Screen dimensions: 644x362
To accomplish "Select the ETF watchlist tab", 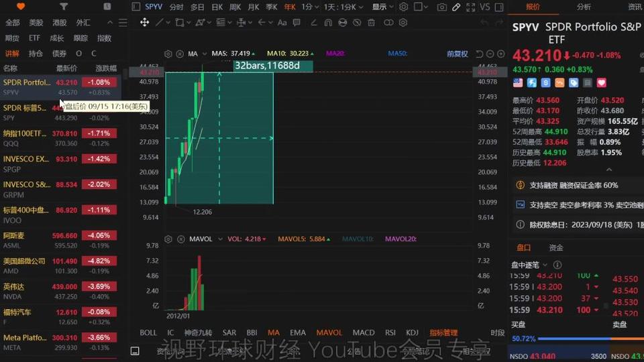I will click(34, 38).
